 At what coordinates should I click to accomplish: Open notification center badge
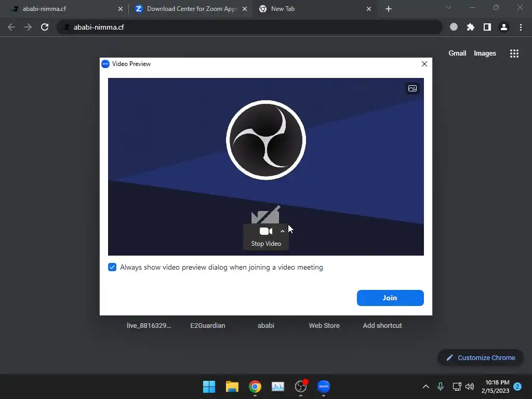517,387
